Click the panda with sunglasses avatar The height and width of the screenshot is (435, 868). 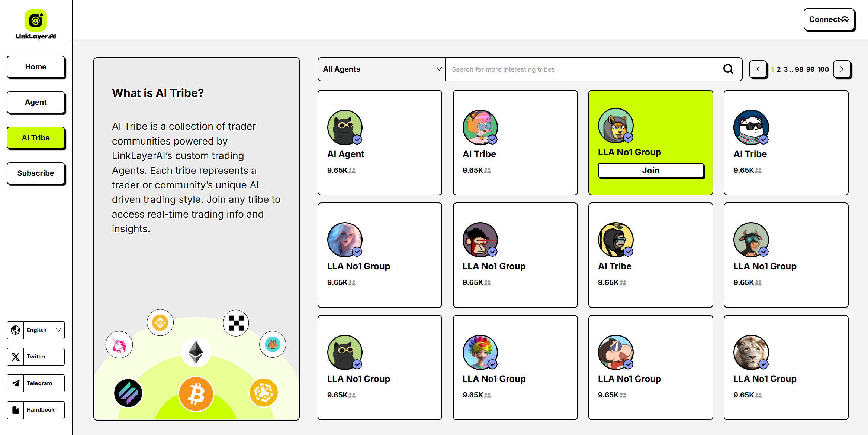(751, 127)
